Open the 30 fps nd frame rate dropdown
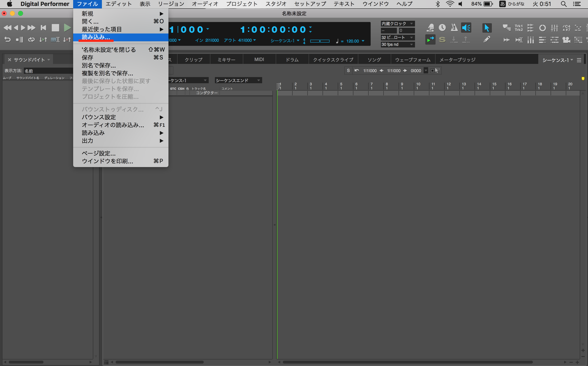This screenshot has height=366, width=588. pos(397,44)
